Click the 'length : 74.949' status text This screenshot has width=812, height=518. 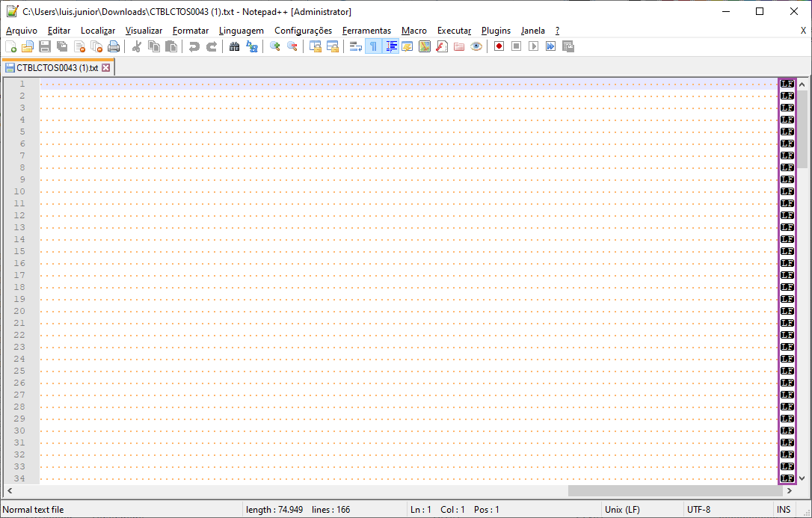[x=274, y=510]
